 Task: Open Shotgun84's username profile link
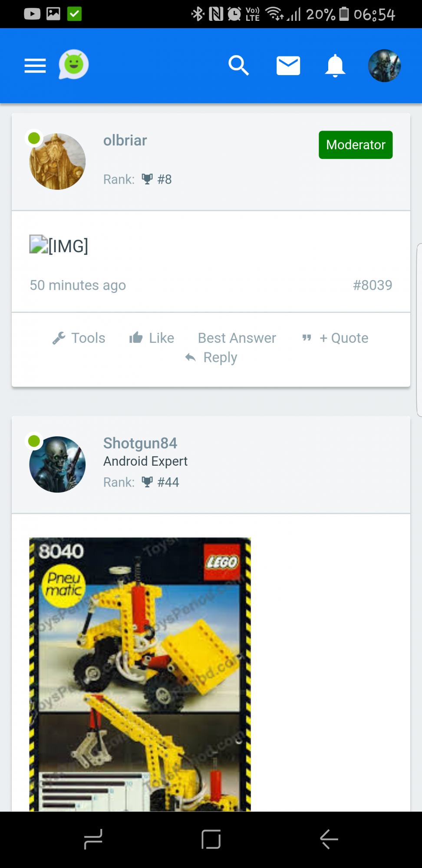click(x=140, y=443)
